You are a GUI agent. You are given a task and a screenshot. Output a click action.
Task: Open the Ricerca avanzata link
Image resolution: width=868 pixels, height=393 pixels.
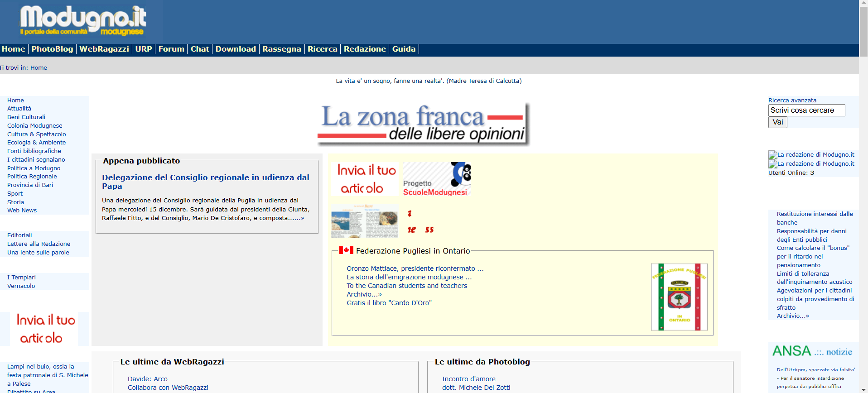[792, 101]
